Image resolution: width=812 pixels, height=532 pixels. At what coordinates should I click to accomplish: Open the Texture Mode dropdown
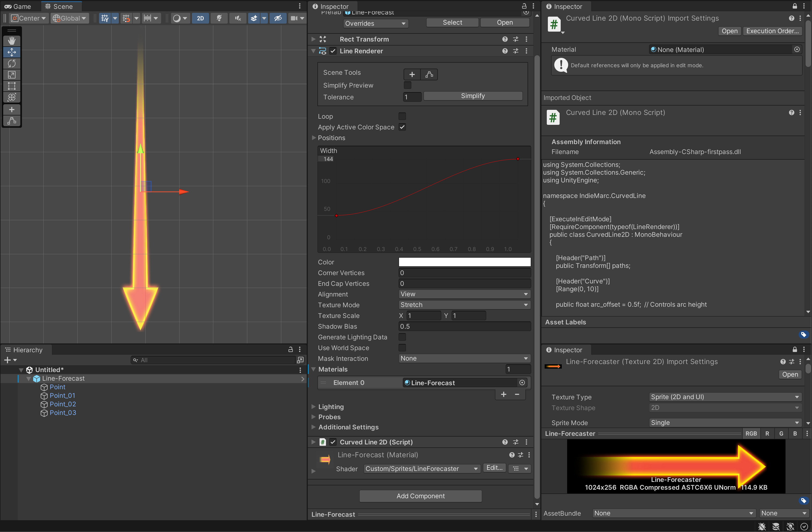[464, 305]
